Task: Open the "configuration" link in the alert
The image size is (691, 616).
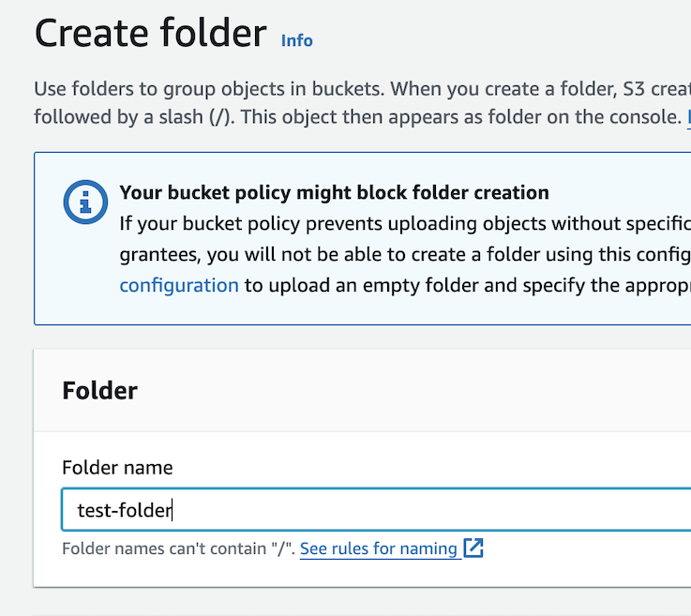Action: point(179,285)
